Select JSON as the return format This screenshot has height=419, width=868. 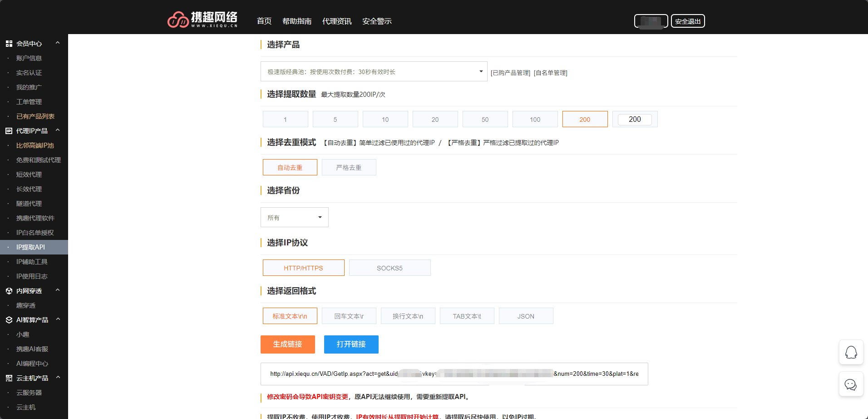coord(526,316)
